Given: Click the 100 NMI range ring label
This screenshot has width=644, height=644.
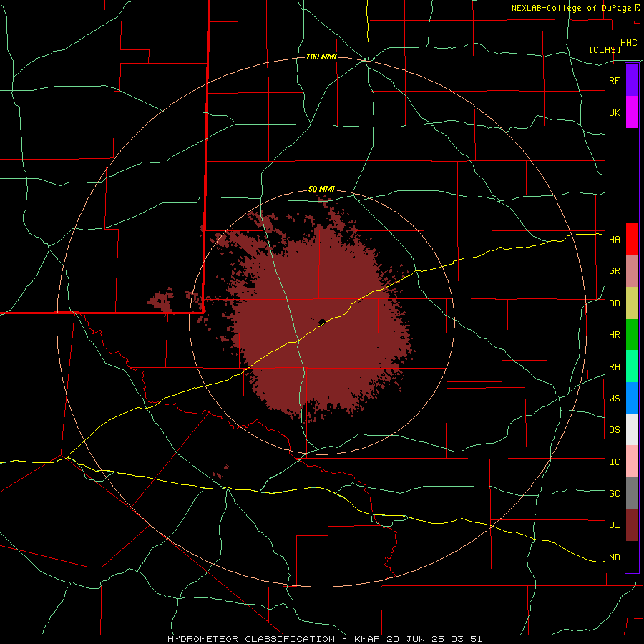Looking at the screenshot, I should 321,57.
